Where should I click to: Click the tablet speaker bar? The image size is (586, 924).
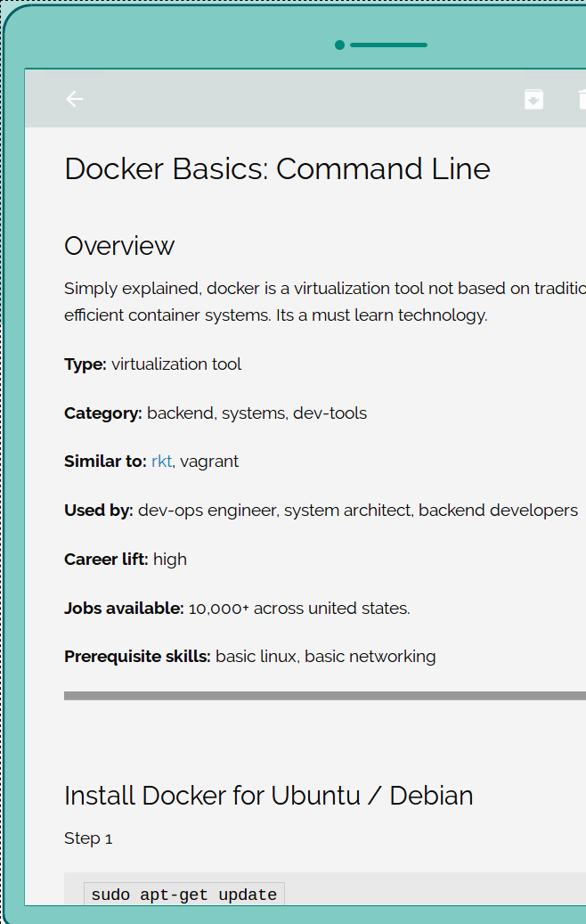(x=388, y=45)
